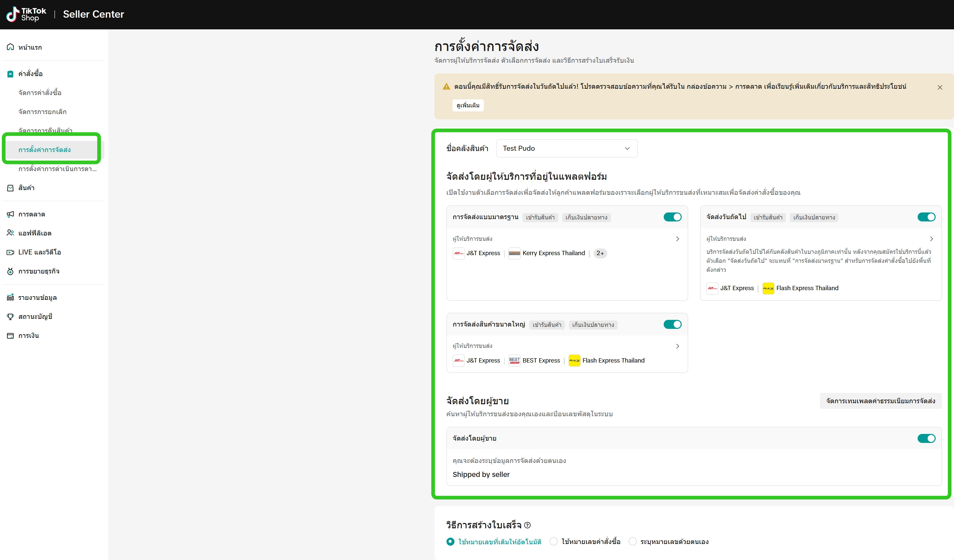This screenshot has width=954, height=560.
Task: Click the รายงานข้อมูล chart icon
Action: coord(10,298)
